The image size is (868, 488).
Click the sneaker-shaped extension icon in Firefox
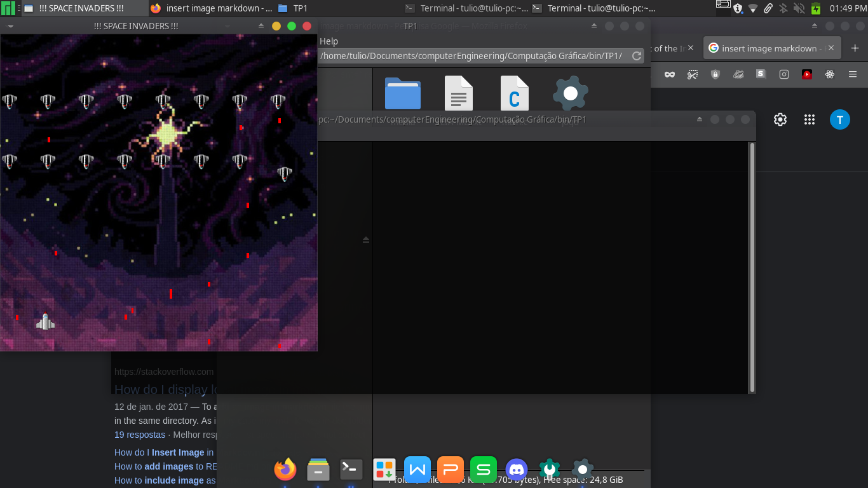coord(738,74)
